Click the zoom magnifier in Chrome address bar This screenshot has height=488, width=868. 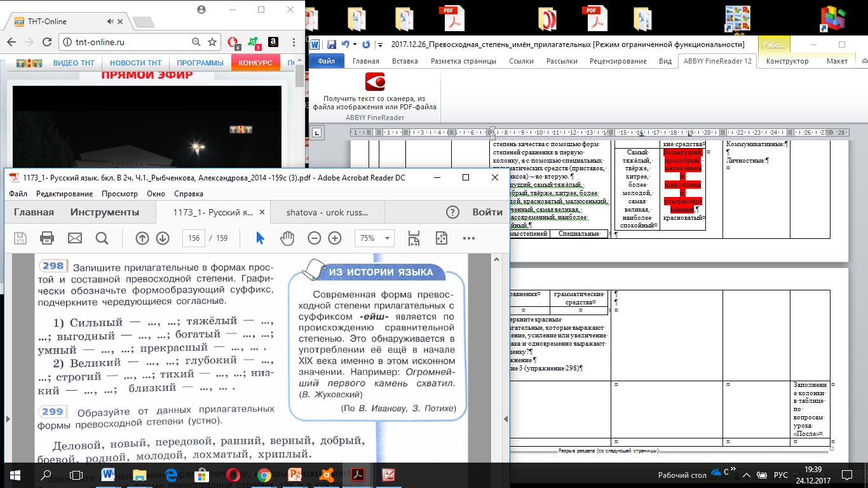pyautogui.click(x=196, y=42)
